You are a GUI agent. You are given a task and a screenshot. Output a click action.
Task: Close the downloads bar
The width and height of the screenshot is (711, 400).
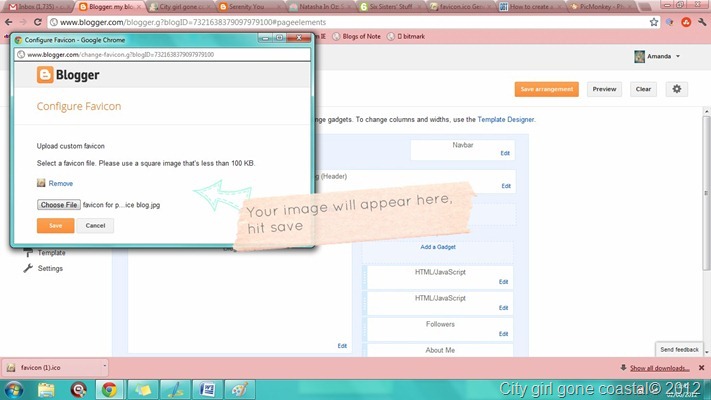[x=701, y=368]
